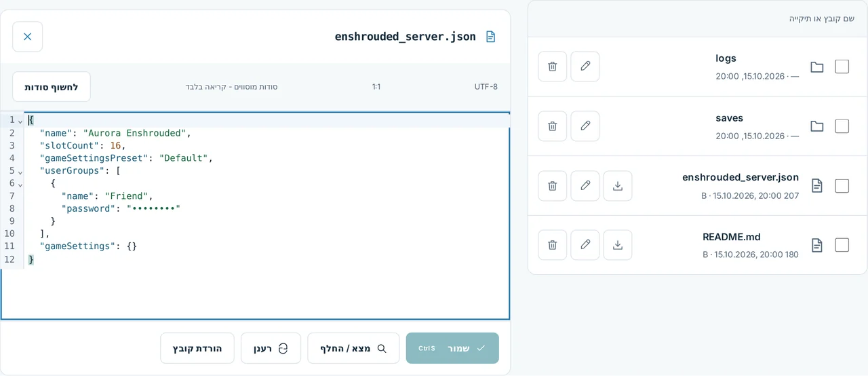868x376 pixels.
Task: Click the logs folder icon
Action: pos(817,67)
